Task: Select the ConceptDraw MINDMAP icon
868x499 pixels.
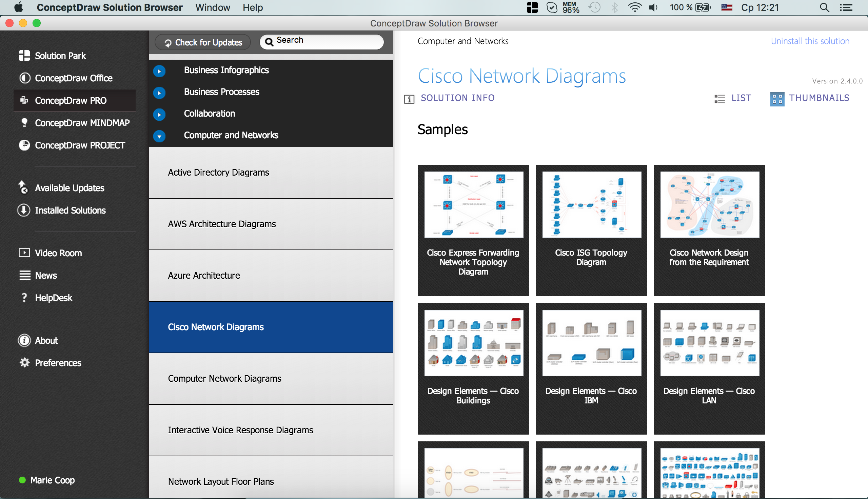Action: (23, 123)
